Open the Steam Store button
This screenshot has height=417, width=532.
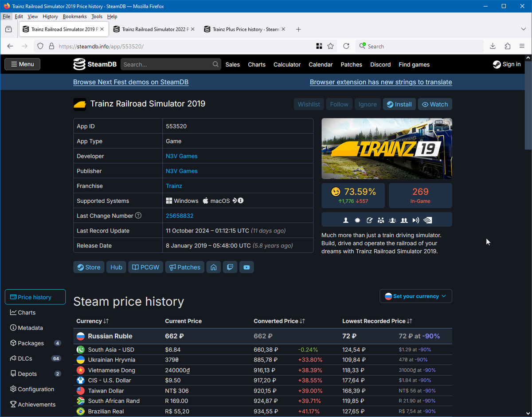[x=89, y=267]
